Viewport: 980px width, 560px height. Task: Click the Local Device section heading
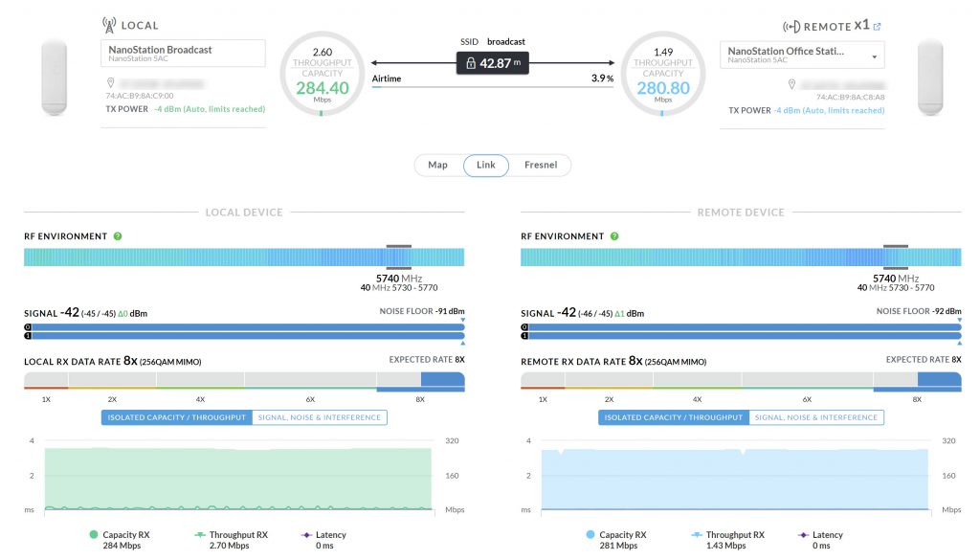pyautogui.click(x=244, y=213)
